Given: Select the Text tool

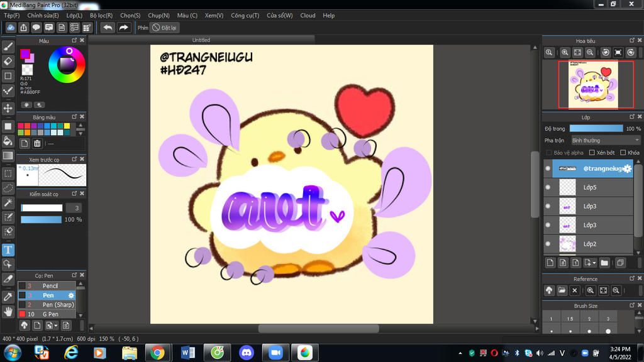Looking at the screenshot, I should pyautogui.click(x=8, y=250).
